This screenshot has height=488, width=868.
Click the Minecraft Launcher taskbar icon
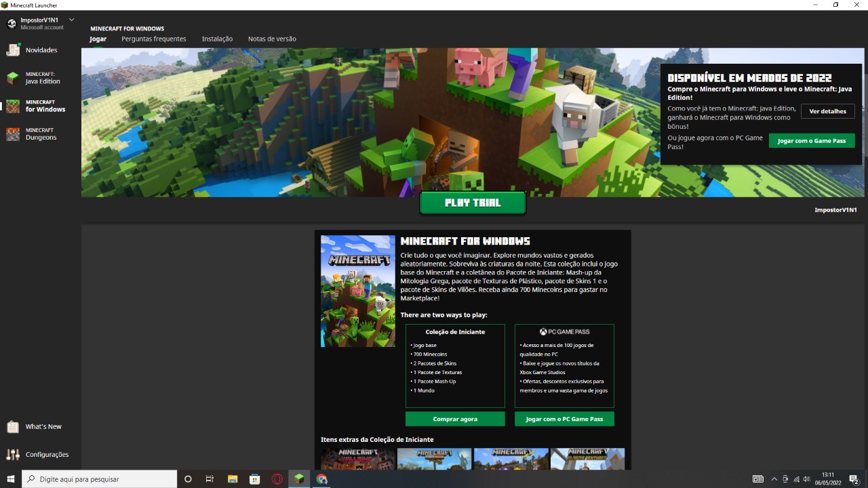click(299, 479)
